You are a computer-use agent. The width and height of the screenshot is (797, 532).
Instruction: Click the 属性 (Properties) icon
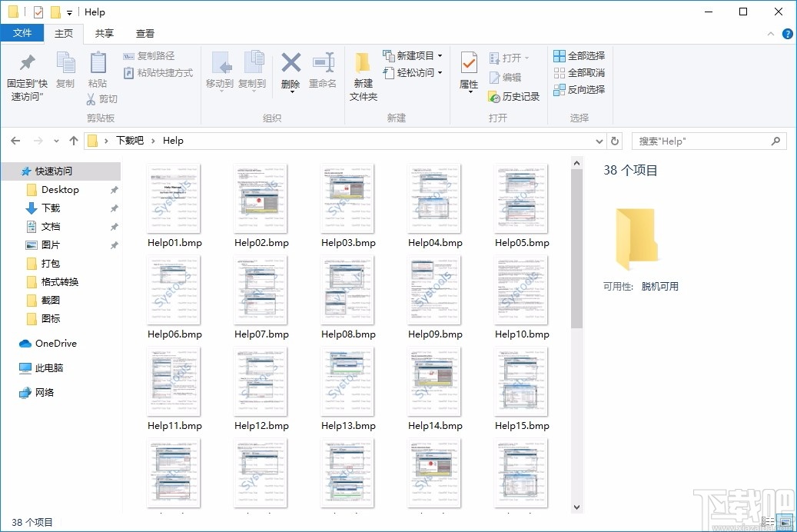[468, 73]
